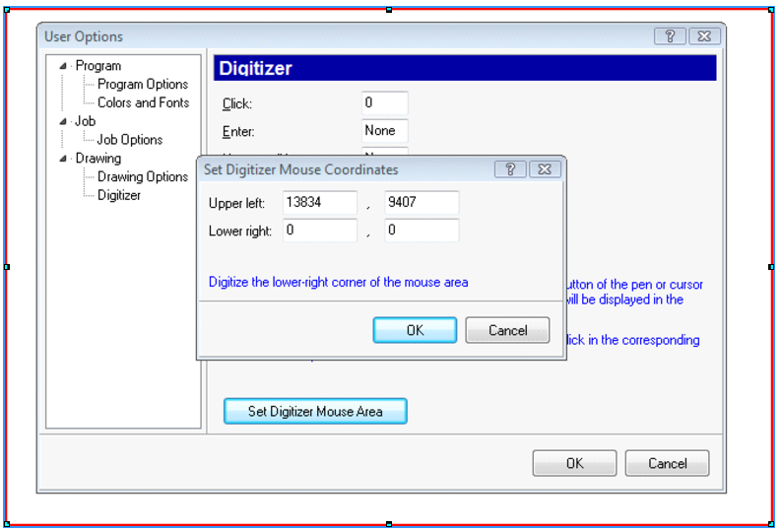
Task: Click the Upper left Y field showing 9407
Action: click(422, 203)
